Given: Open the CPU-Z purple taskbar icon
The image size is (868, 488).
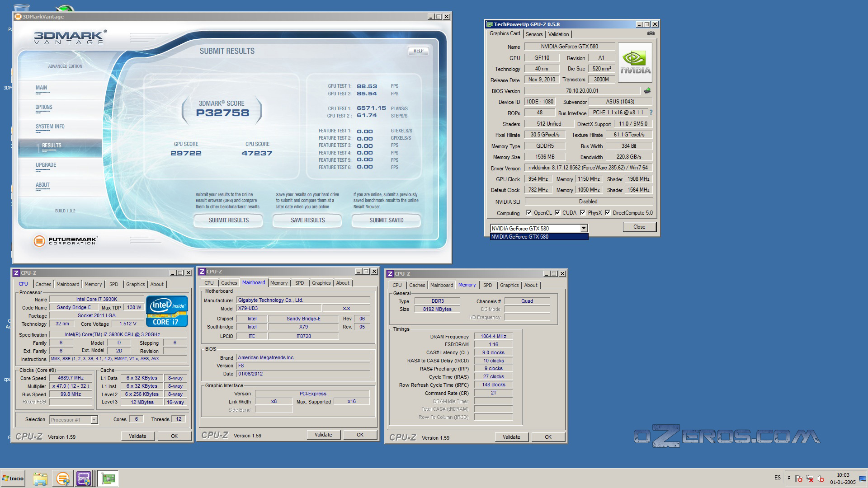Looking at the screenshot, I should [84, 479].
